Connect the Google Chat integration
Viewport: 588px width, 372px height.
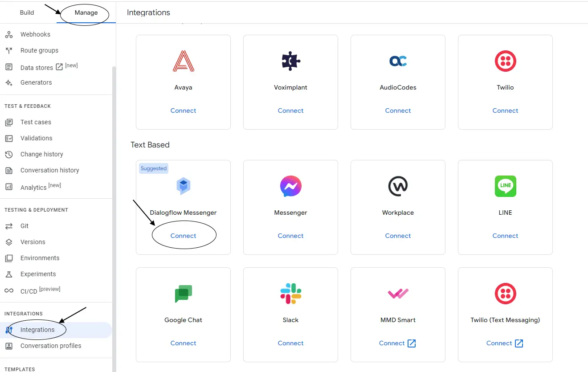pos(183,343)
